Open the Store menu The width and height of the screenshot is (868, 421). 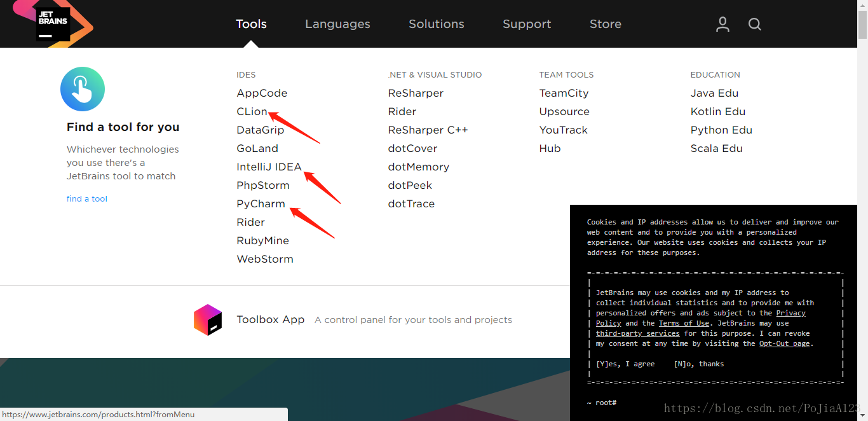606,24
